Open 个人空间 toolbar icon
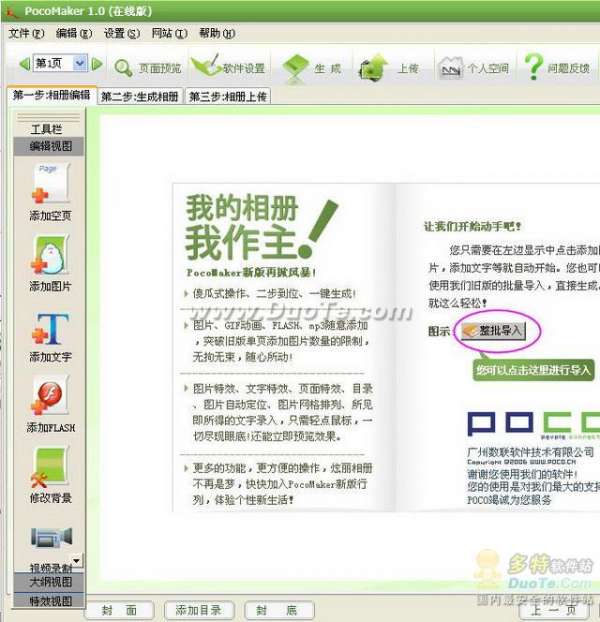Image resolution: width=600 pixels, height=622 pixels. pyautogui.click(x=451, y=68)
